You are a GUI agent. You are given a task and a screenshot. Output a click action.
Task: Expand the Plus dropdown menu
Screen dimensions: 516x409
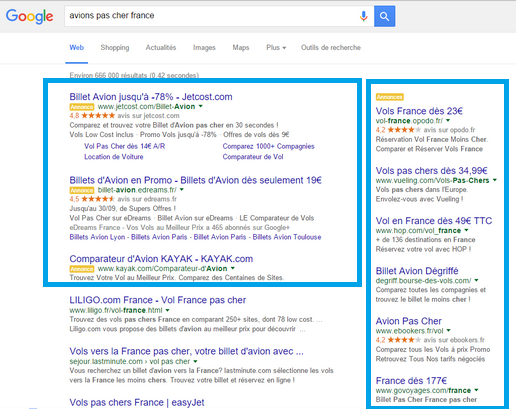(x=276, y=47)
